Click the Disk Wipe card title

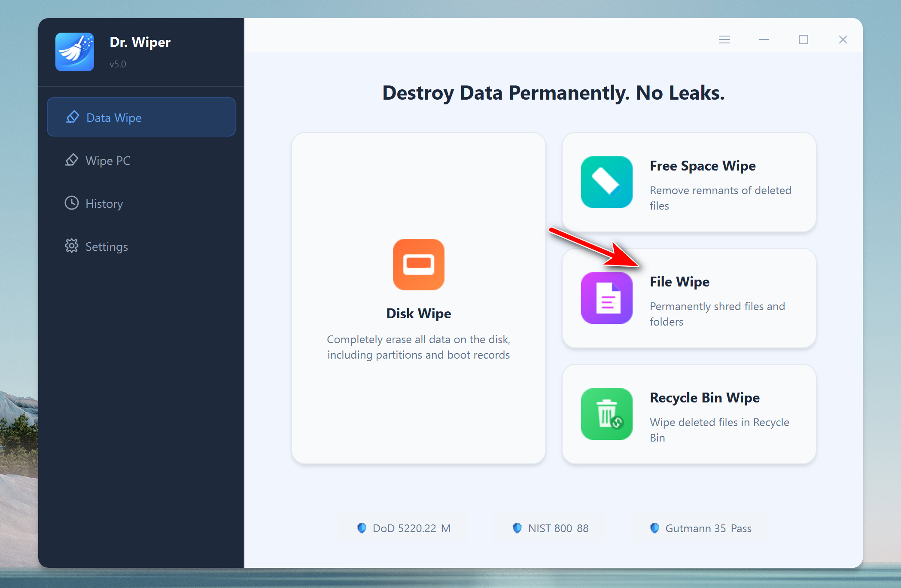419,314
